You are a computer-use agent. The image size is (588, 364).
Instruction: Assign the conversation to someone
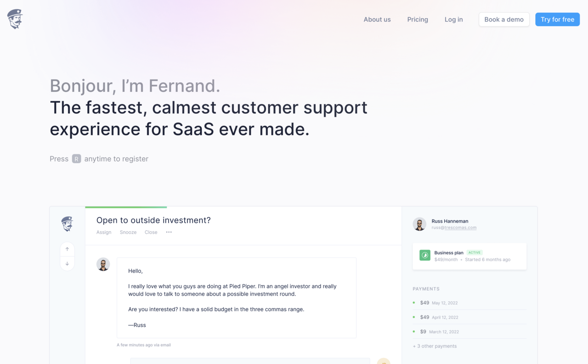point(104,232)
